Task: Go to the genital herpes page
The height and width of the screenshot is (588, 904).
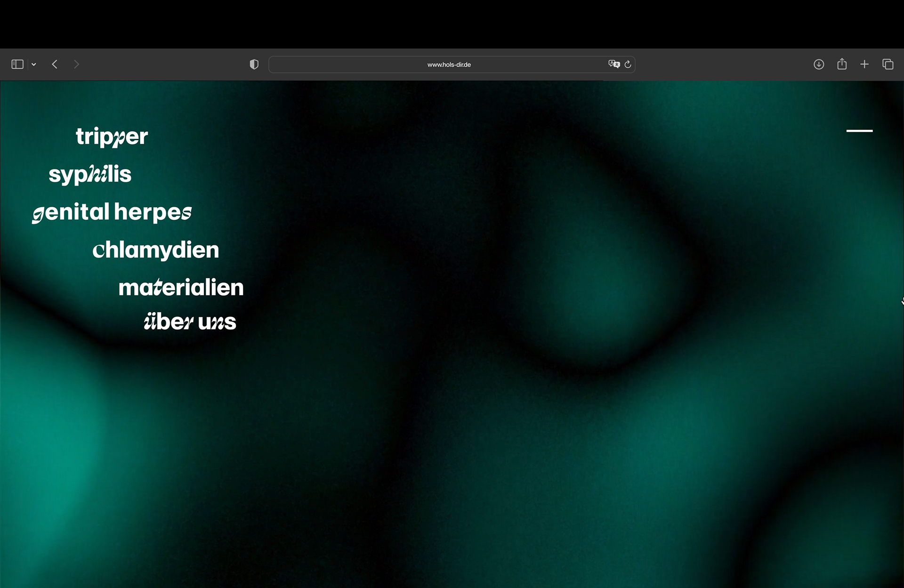Action: [112, 212]
